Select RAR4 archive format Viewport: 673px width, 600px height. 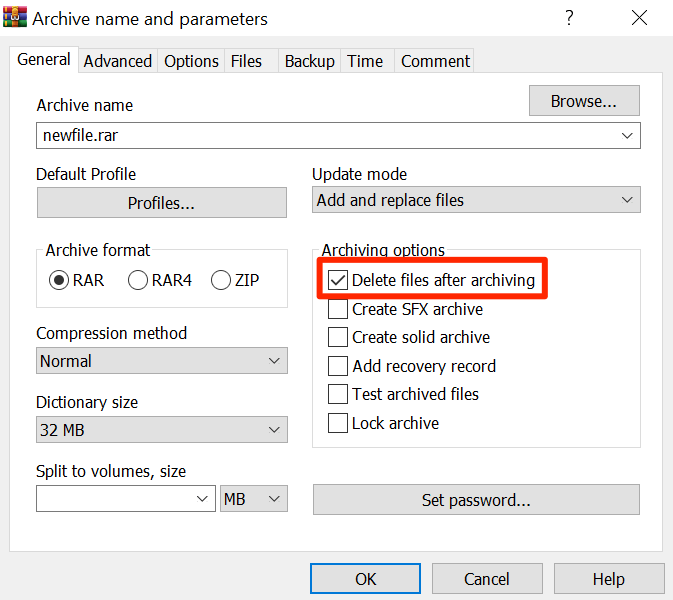[138, 281]
